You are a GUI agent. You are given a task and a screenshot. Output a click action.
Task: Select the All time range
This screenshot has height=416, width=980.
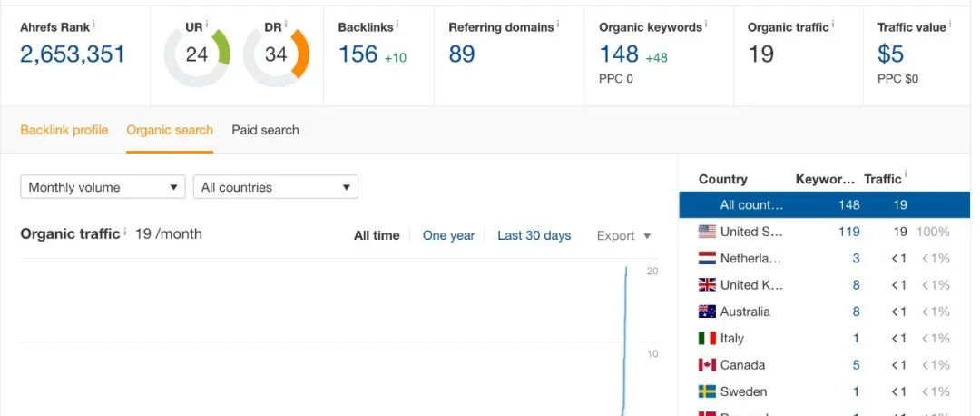click(377, 236)
